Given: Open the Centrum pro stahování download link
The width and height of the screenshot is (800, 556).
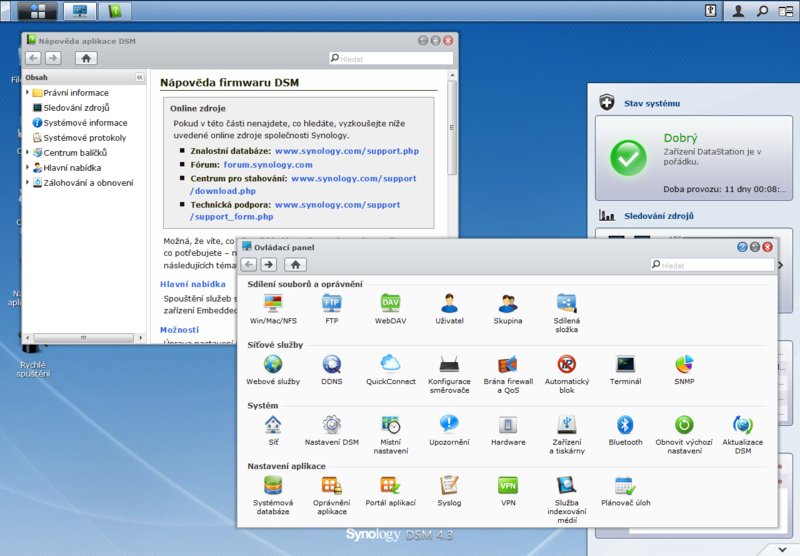Looking at the screenshot, I should coord(303,185).
